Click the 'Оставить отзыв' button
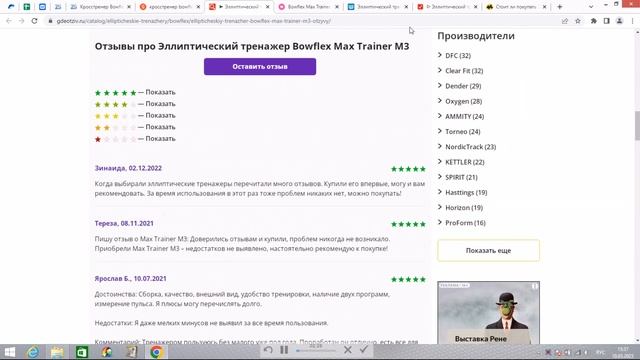Screen dimensions: 640x360 point(260,67)
